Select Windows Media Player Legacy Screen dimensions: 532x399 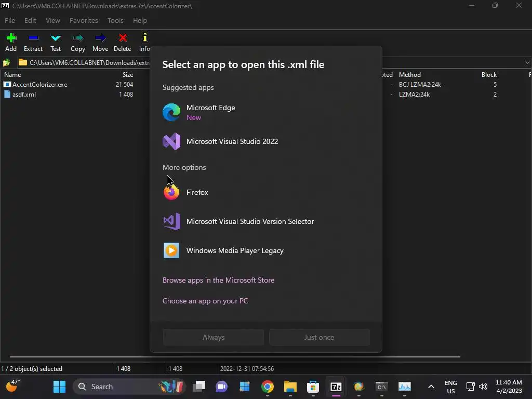tap(265, 251)
